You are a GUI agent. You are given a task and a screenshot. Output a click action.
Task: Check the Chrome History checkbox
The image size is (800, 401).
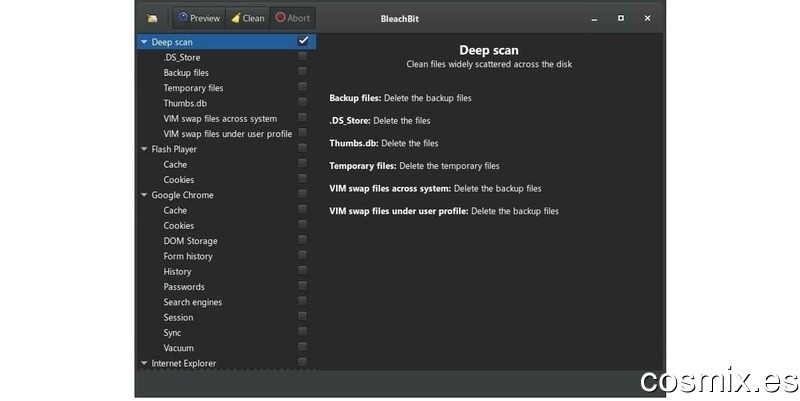click(x=303, y=270)
